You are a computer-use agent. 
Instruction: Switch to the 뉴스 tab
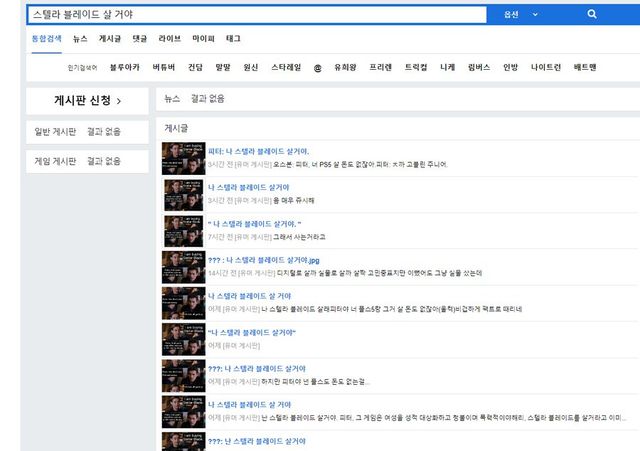(80, 38)
